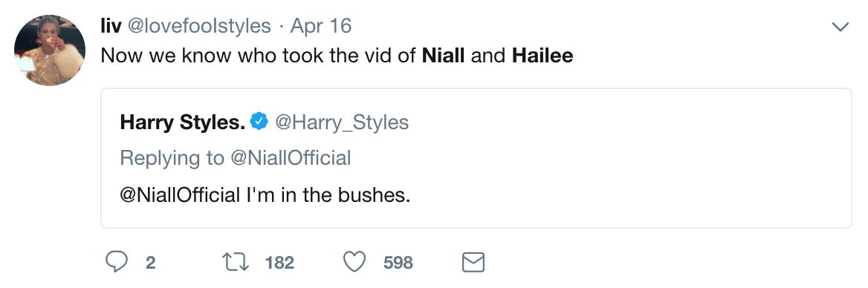Click the blue verified badge beside Harry Styles
This screenshot has width=868, height=288.
(259, 121)
